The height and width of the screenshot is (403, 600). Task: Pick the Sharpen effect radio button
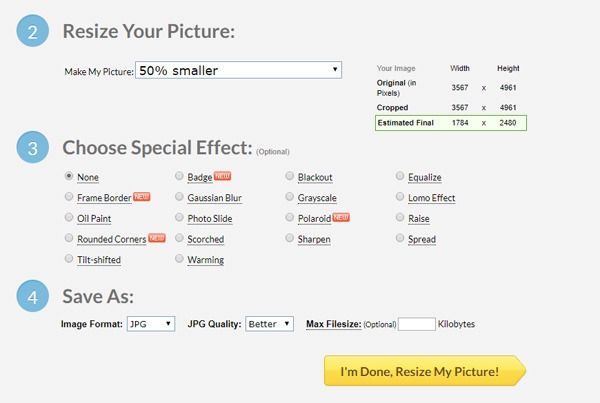(x=290, y=238)
